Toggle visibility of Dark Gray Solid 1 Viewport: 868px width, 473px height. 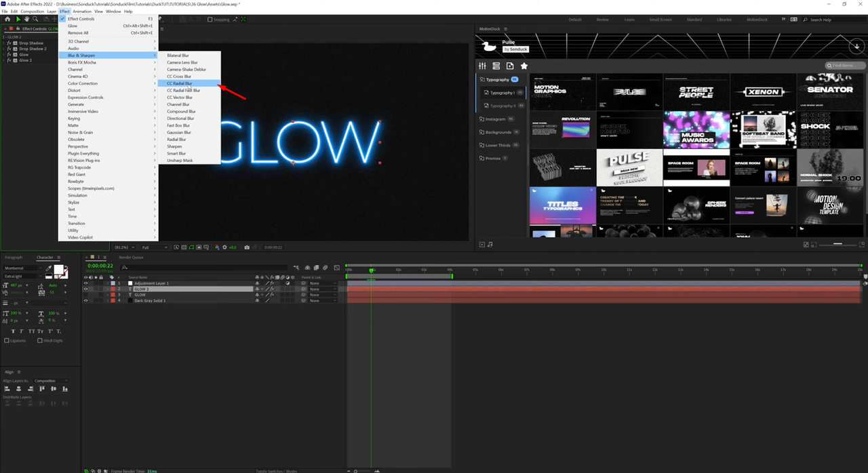(85, 301)
